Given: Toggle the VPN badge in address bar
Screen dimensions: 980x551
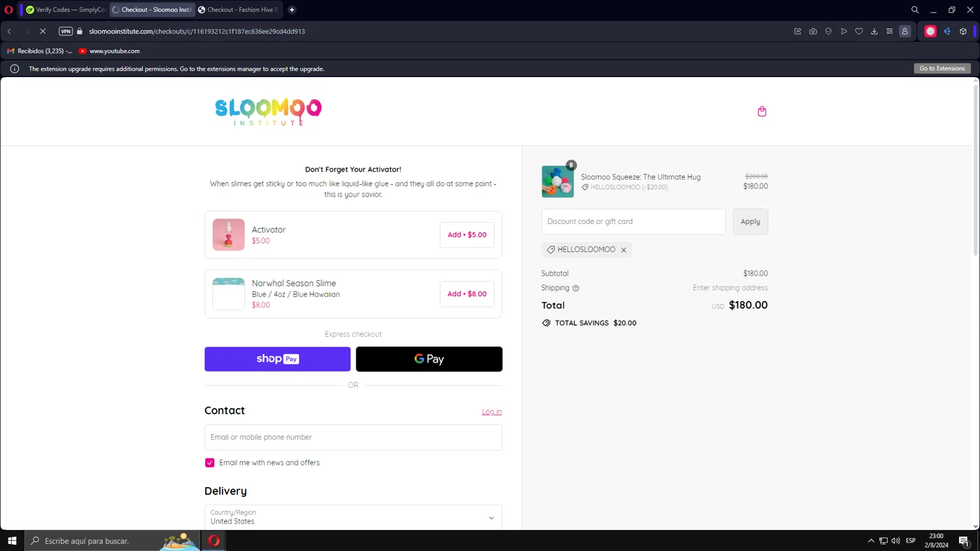Looking at the screenshot, I should pos(65,31).
